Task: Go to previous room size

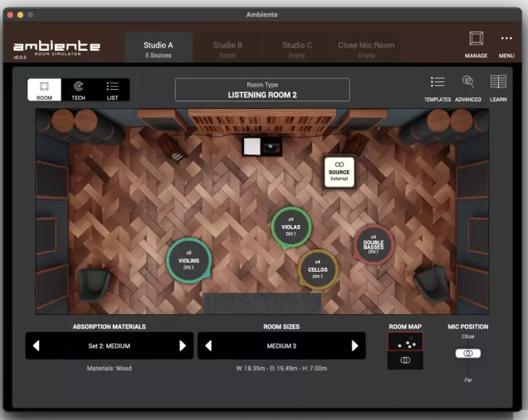Action: point(209,346)
